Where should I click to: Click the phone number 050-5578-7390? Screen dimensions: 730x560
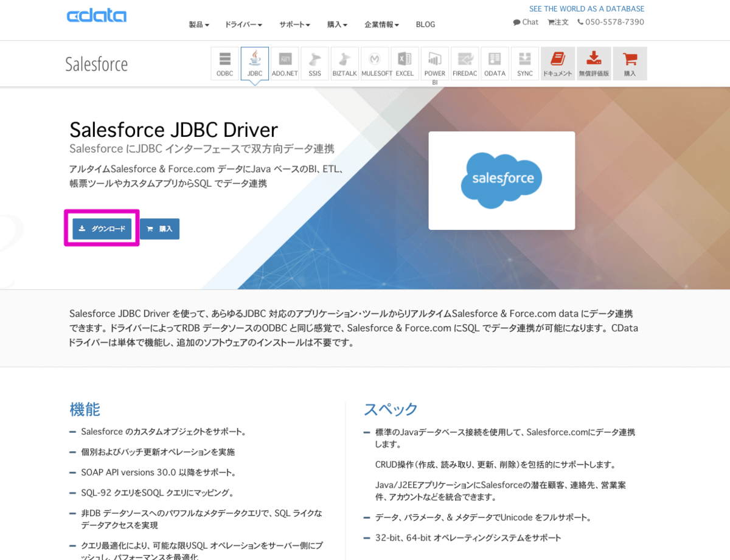(611, 22)
